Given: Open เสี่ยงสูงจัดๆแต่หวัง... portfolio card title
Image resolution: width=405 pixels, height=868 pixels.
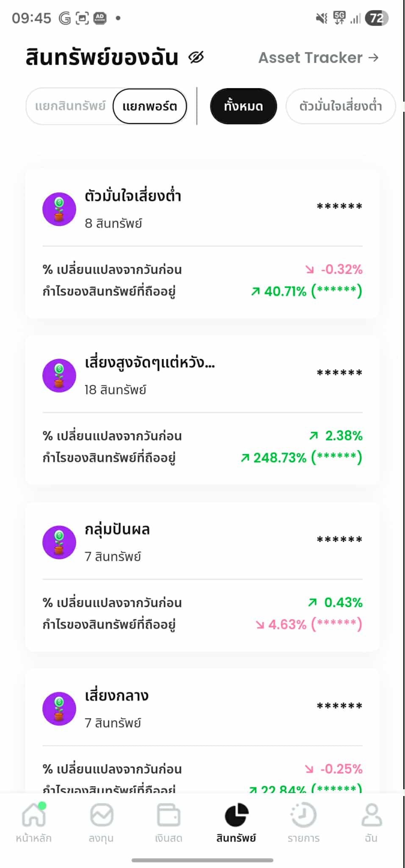Looking at the screenshot, I should click(150, 363).
